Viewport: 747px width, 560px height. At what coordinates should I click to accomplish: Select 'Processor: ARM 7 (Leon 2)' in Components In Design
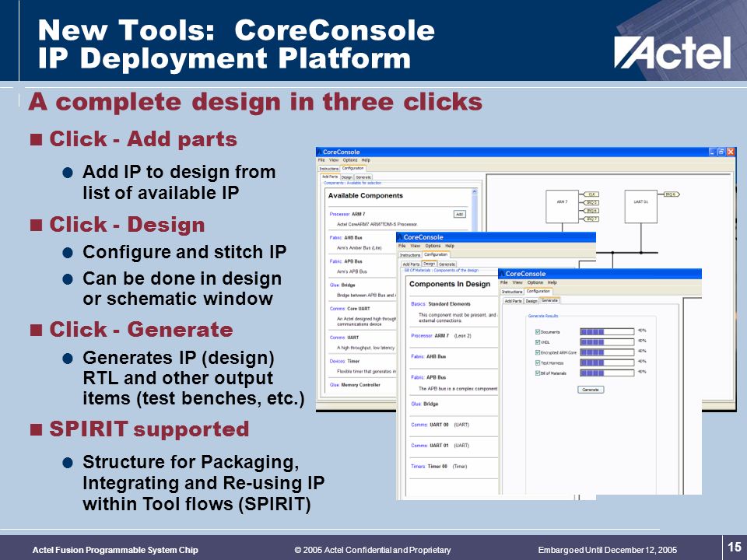coord(441,336)
